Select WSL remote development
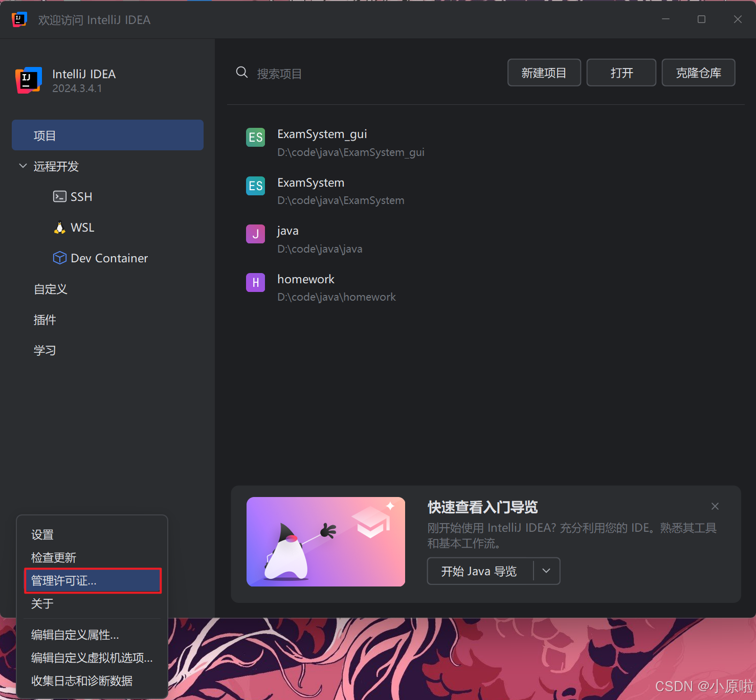Image resolution: width=756 pixels, height=700 pixels. coord(82,228)
